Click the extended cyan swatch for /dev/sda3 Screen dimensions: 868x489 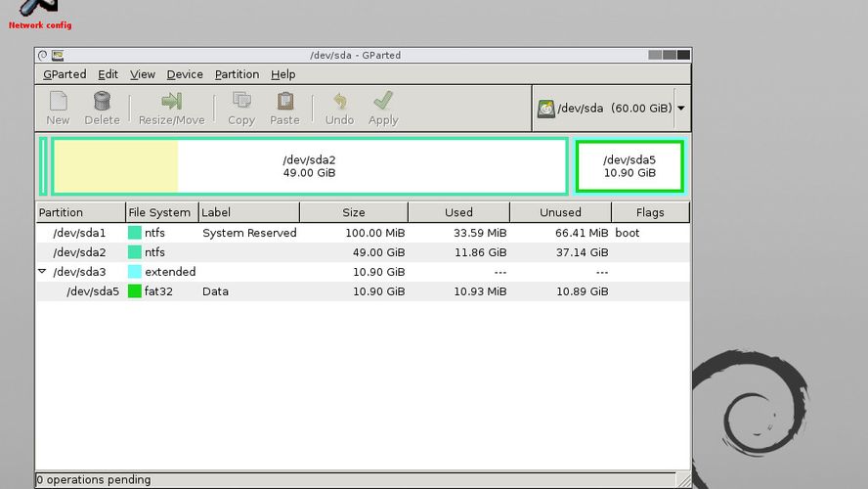[x=135, y=271]
